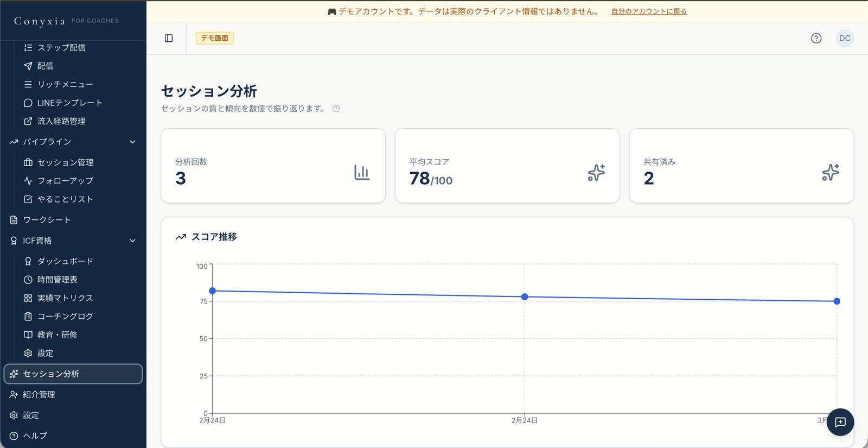Click the last score point on chart

(x=837, y=301)
